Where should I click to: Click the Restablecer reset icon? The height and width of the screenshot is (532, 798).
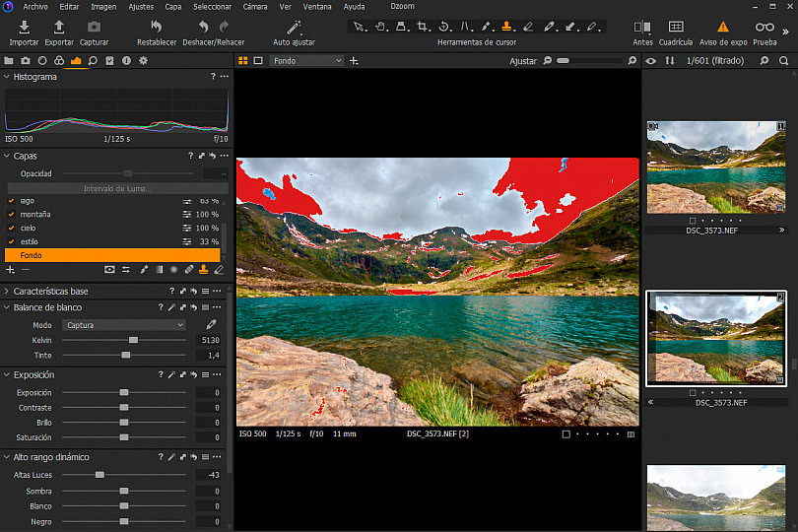[x=157, y=27]
